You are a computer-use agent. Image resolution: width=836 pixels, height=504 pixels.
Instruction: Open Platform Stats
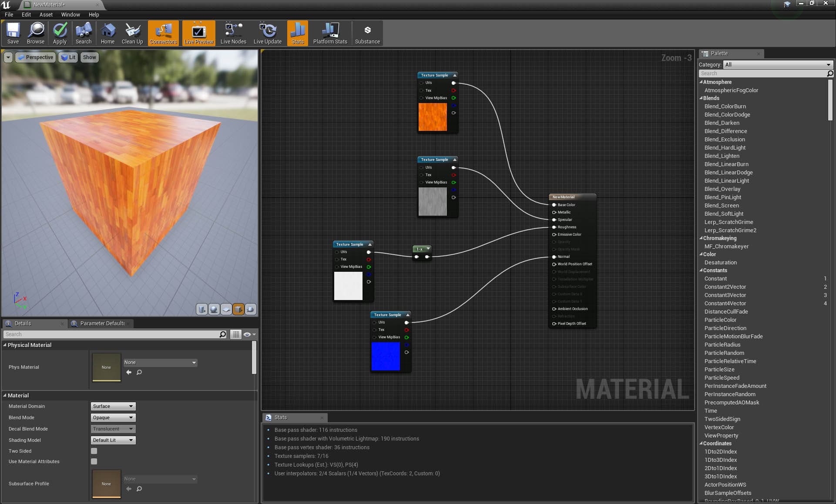[x=330, y=33]
